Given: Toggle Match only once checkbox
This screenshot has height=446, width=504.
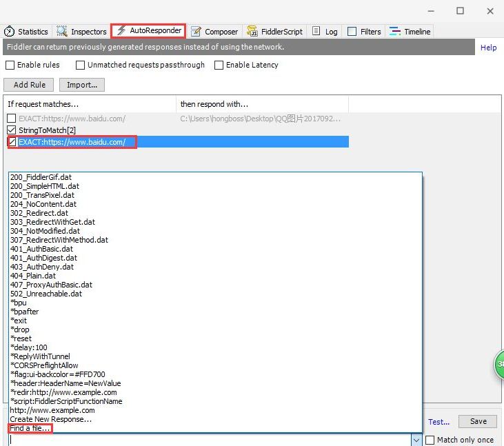Looking at the screenshot, I should (430, 440).
